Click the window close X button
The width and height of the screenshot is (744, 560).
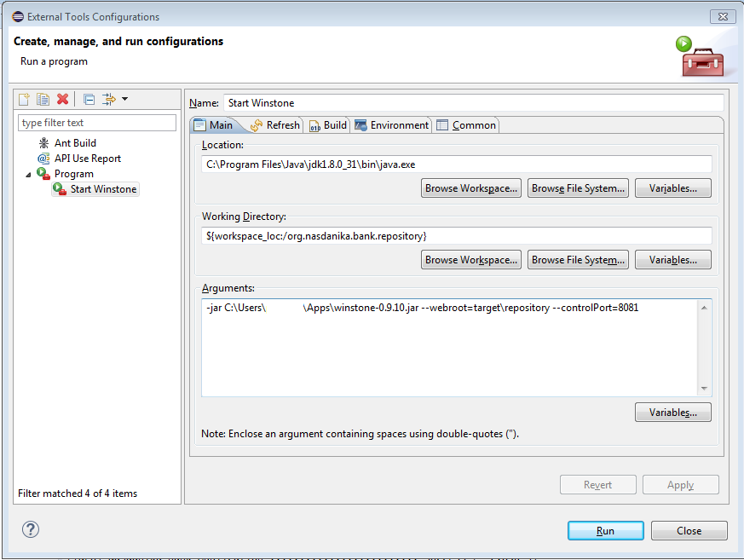point(723,16)
